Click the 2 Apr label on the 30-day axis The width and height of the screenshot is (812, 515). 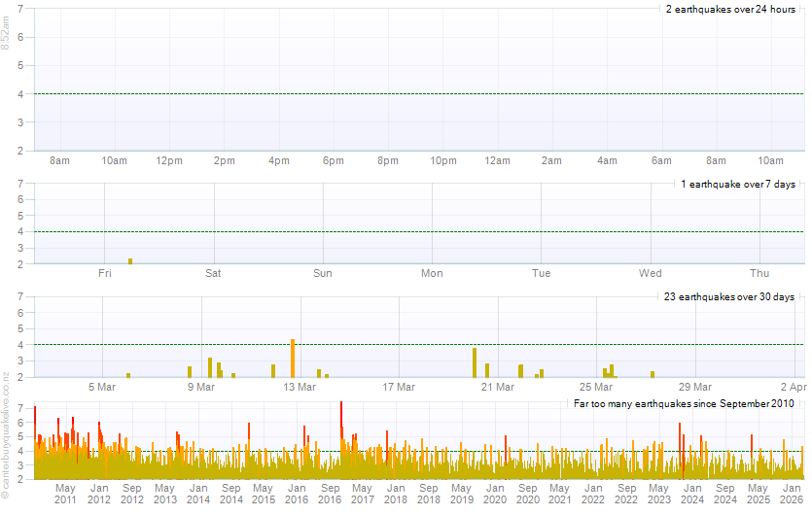[793, 387]
